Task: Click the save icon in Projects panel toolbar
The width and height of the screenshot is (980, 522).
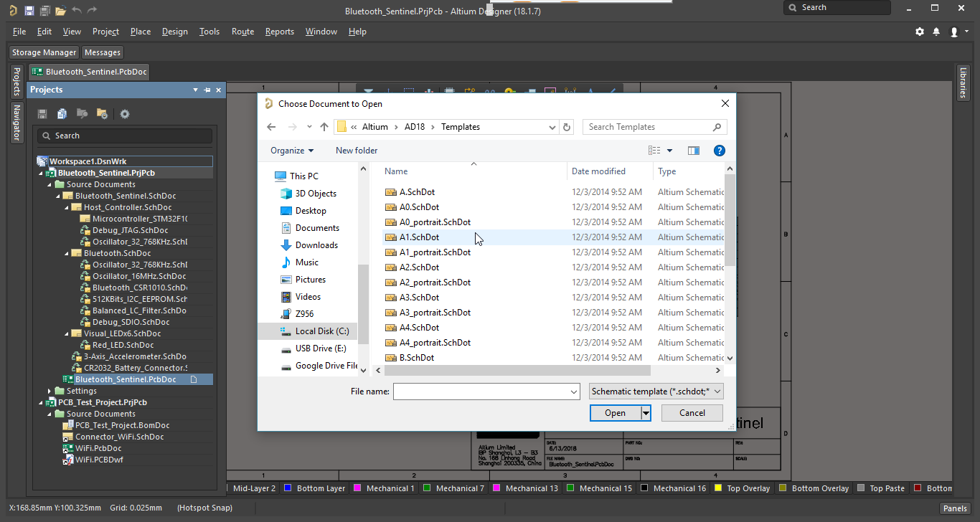Action: [42, 114]
